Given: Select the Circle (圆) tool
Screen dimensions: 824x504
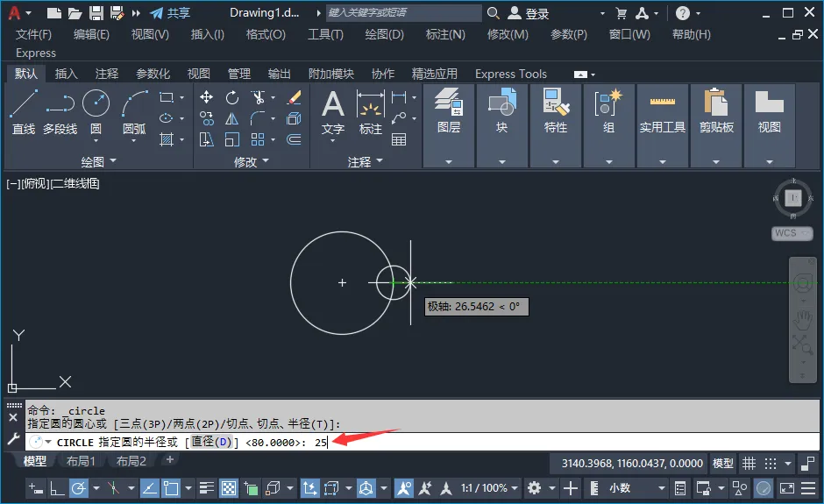Looking at the screenshot, I should 96,110.
